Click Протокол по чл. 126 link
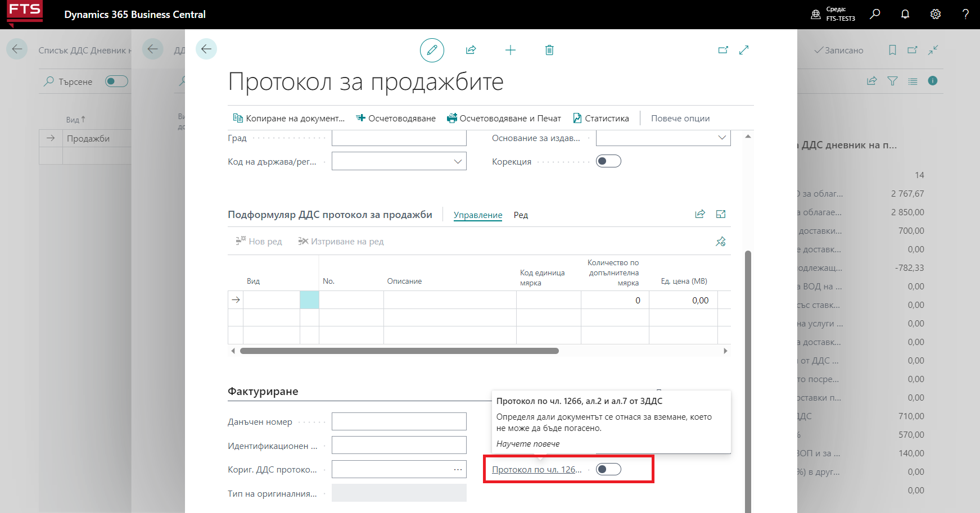980x513 pixels. (537, 469)
